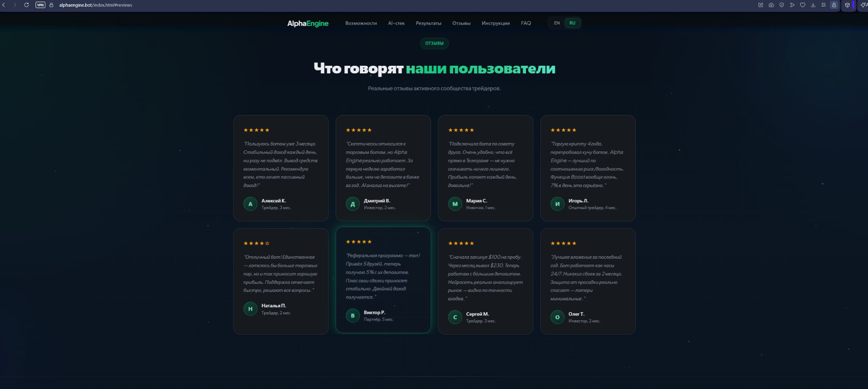Screen dimensions: 868x389
Task: Click the Мария С. avatar circle
Action: coord(455,204)
